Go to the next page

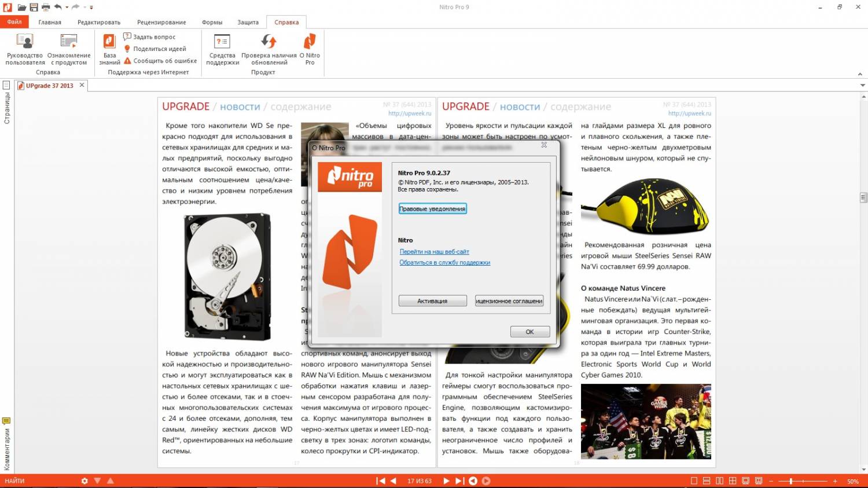[446, 481]
